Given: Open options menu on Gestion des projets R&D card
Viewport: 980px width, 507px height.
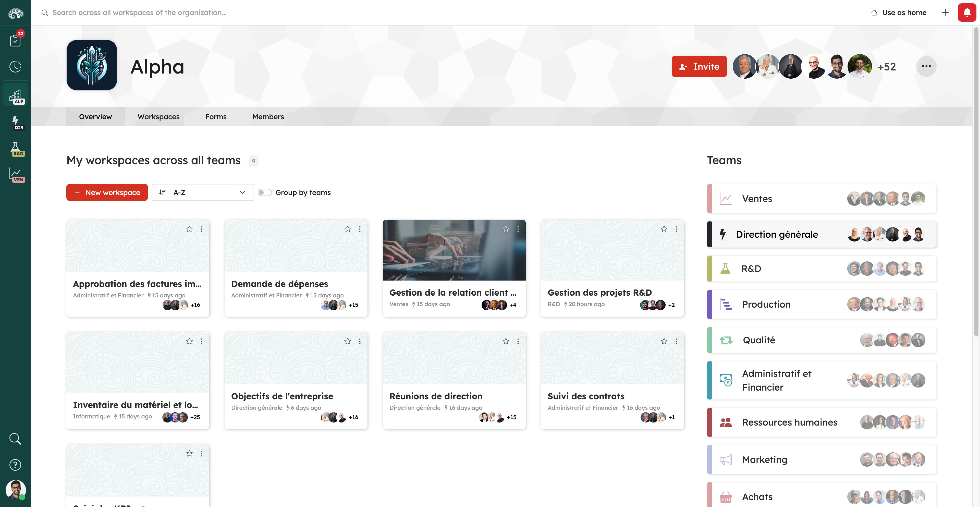Looking at the screenshot, I should [676, 229].
